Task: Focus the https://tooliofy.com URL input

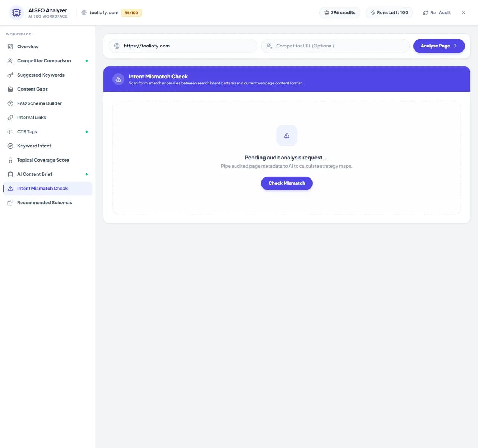Action: click(x=183, y=46)
